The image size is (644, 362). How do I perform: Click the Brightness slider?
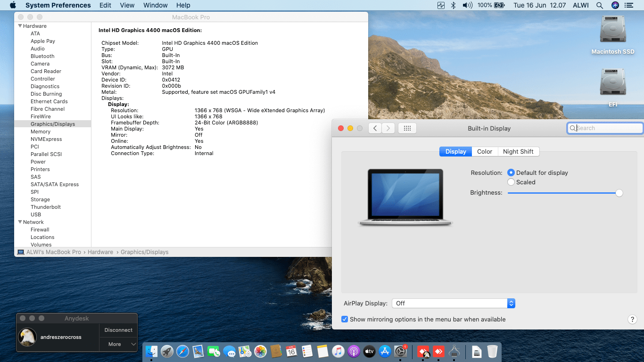[563, 193]
